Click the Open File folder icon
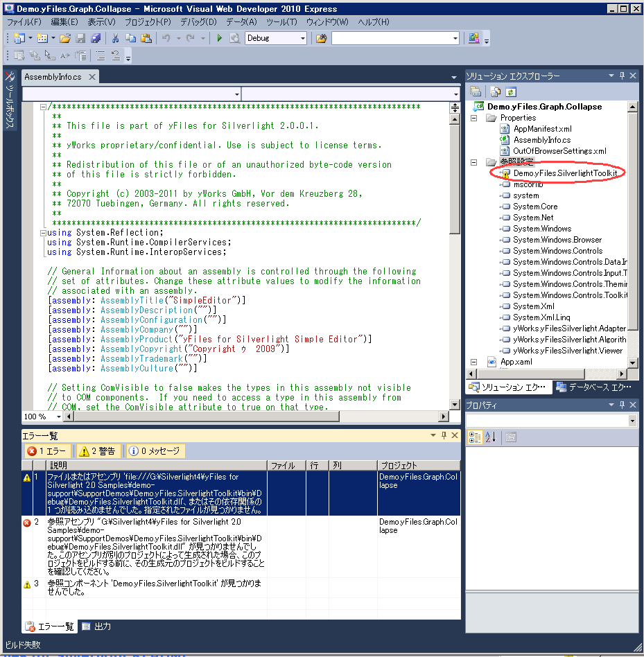This screenshot has width=644, height=657. (x=65, y=38)
